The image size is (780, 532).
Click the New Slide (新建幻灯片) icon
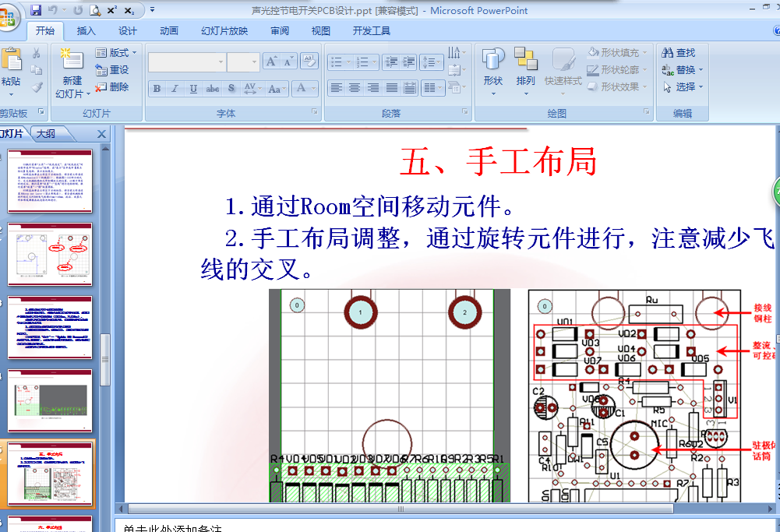pos(72,60)
